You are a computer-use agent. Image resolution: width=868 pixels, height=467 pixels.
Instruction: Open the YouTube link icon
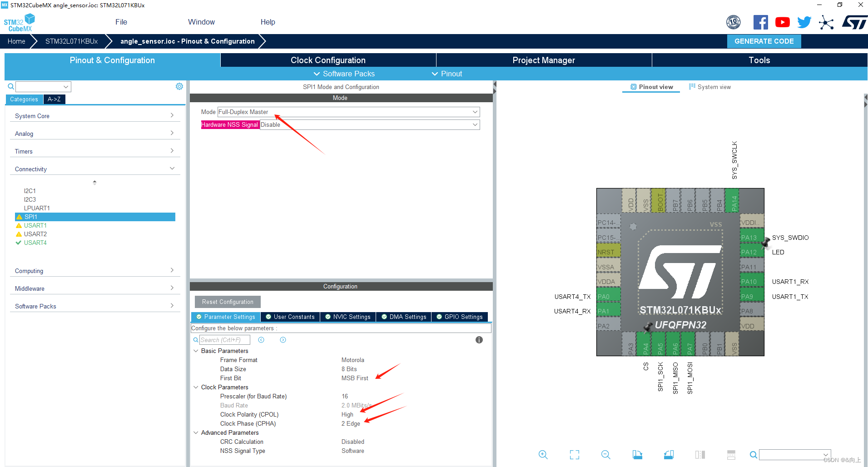pyautogui.click(x=782, y=22)
